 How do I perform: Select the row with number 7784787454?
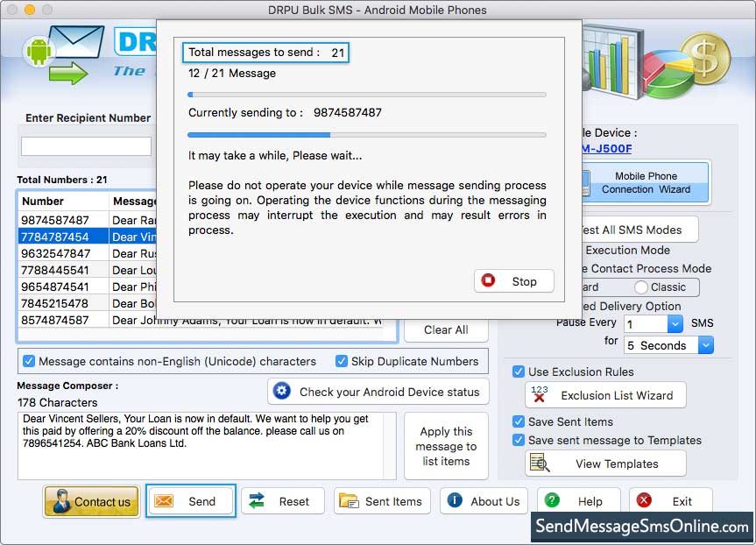click(x=88, y=237)
